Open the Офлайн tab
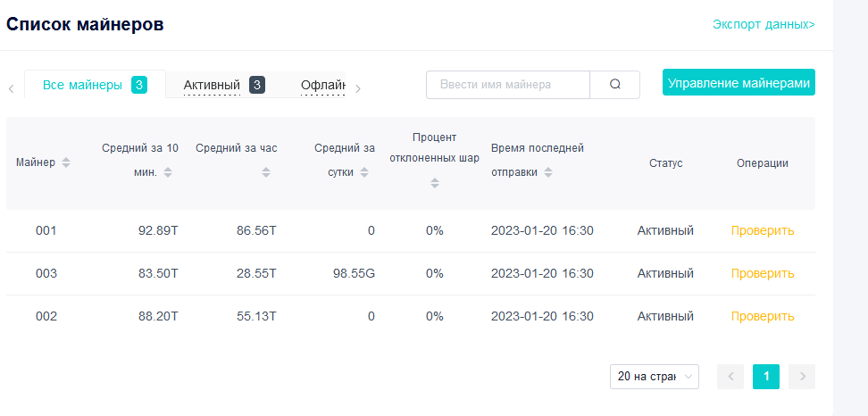868x416 pixels. (x=322, y=86)
